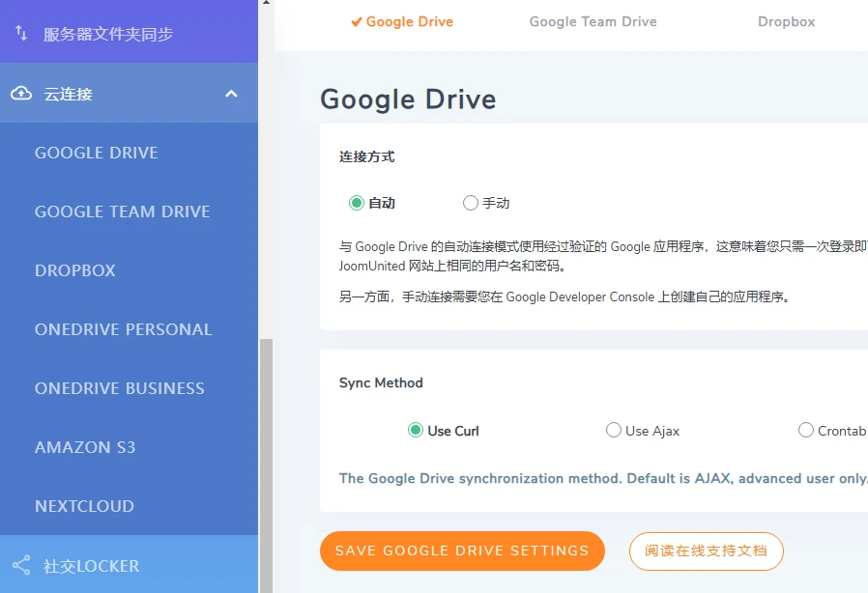Click the orange checkmark on Google Drive tab
Image resolution: width=868 pixels, height=593 pixels.
(359, 21)
